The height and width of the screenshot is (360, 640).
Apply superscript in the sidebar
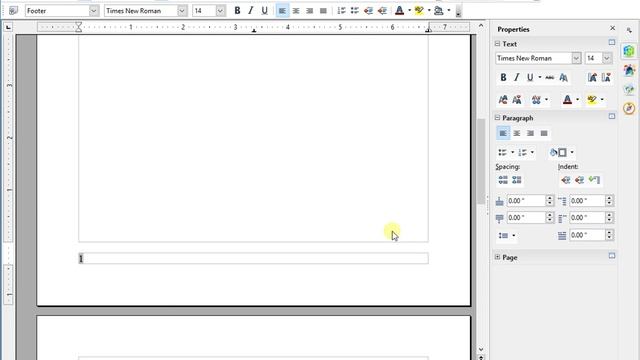pos(503,100)
